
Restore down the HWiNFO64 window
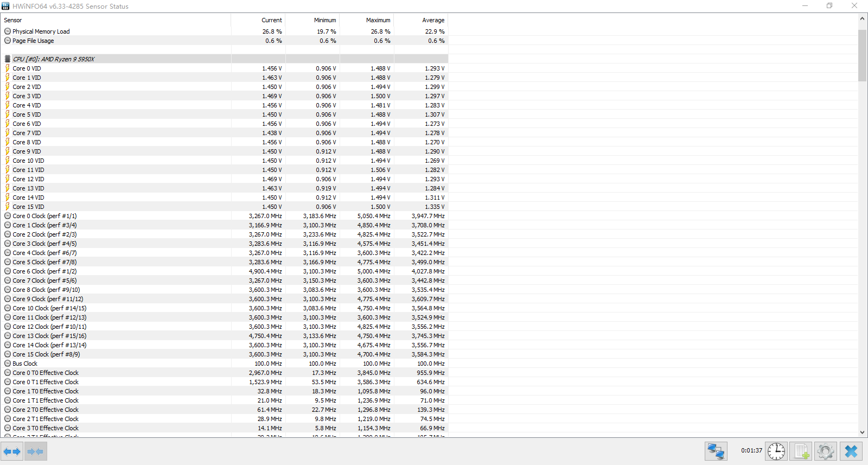[x=829, y=6]
